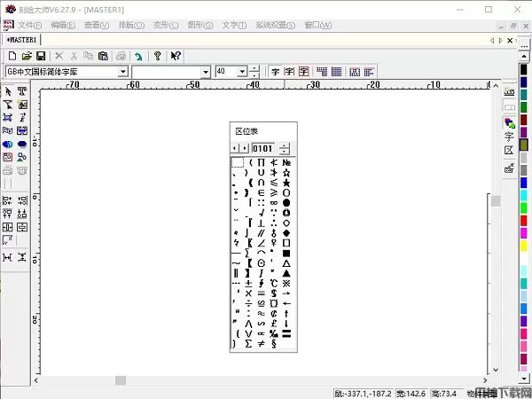Viewport: 532px width, 399px height.
Task: Open the 系统设置(S) menu
Action: [276, 25]
